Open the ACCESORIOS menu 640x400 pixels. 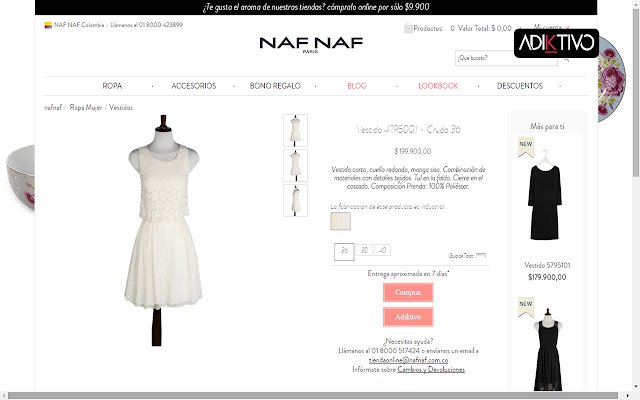194,86
